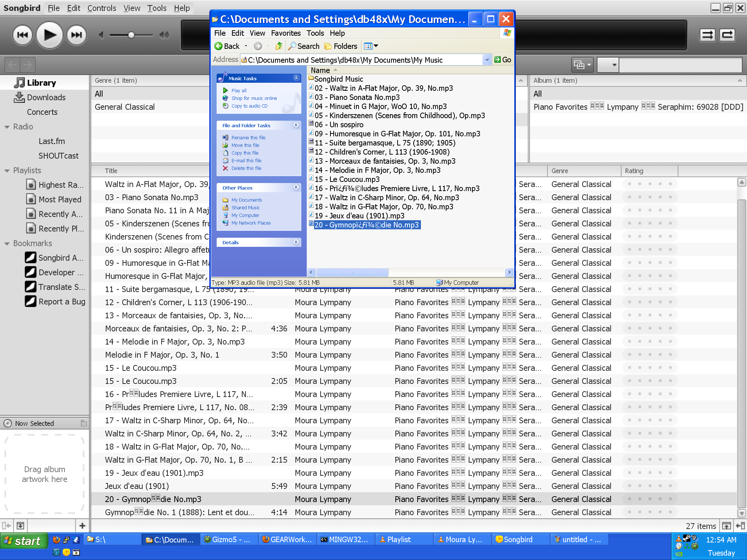747x560 pixels.
Task: Open the Songbird A... bookmark icon
Action: 31,258
